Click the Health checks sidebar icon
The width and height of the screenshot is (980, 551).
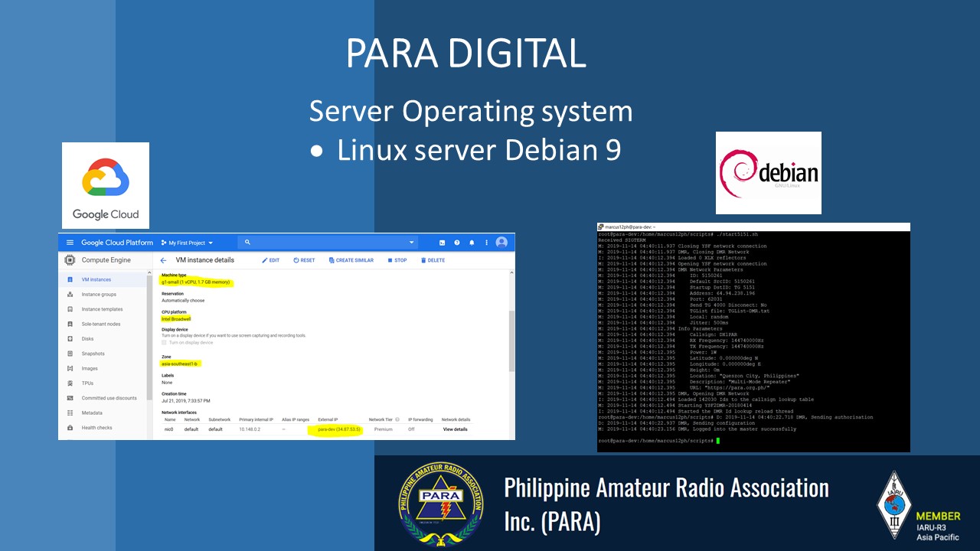pyautogui.click(x=70, y=428)
